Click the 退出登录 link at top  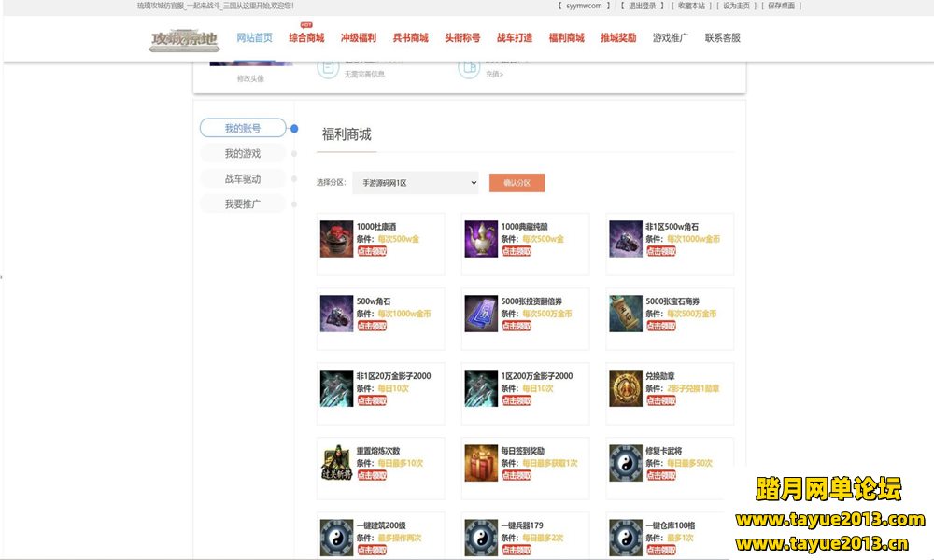tap(641, 6)
